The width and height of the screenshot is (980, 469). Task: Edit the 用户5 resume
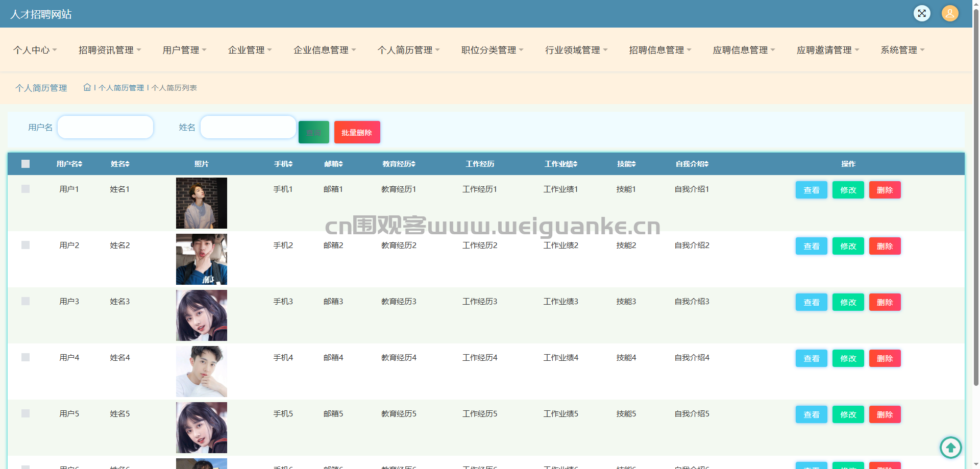(x=848, y=414)
